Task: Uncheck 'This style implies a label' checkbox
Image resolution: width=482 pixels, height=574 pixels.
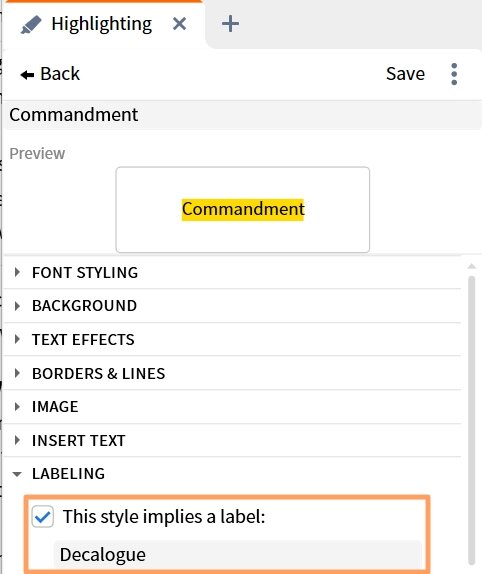Action: pos(42,517)
